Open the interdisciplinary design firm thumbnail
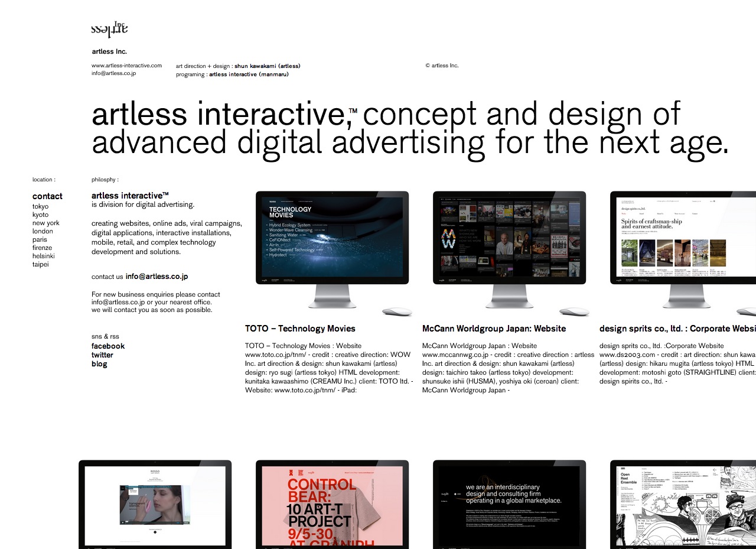The image size is (756, 549). click(x=509, y=505)
